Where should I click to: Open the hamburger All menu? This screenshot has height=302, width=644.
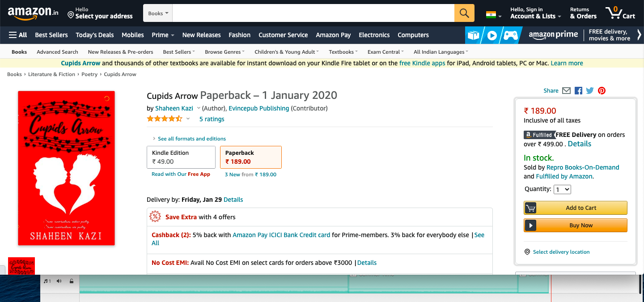coord(18,35)
